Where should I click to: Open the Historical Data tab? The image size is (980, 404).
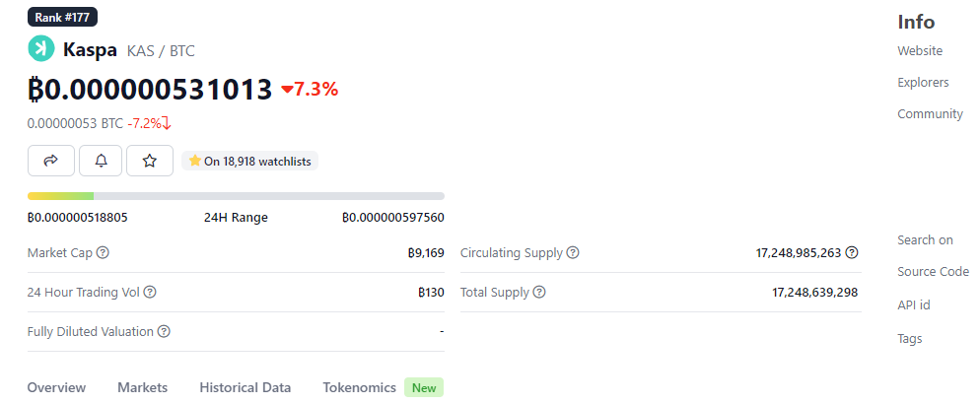click(x=245, y=388)
